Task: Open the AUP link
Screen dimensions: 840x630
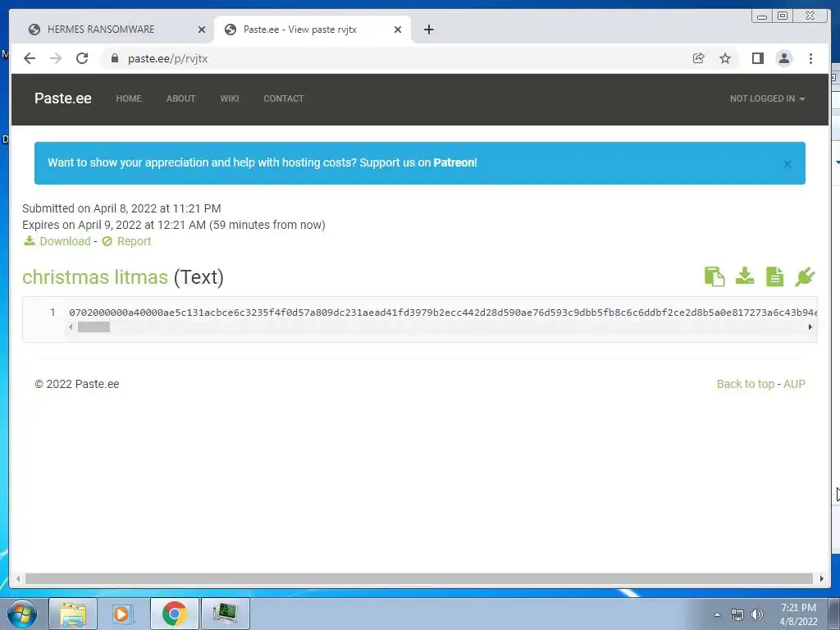Action: tap(794, 384)
